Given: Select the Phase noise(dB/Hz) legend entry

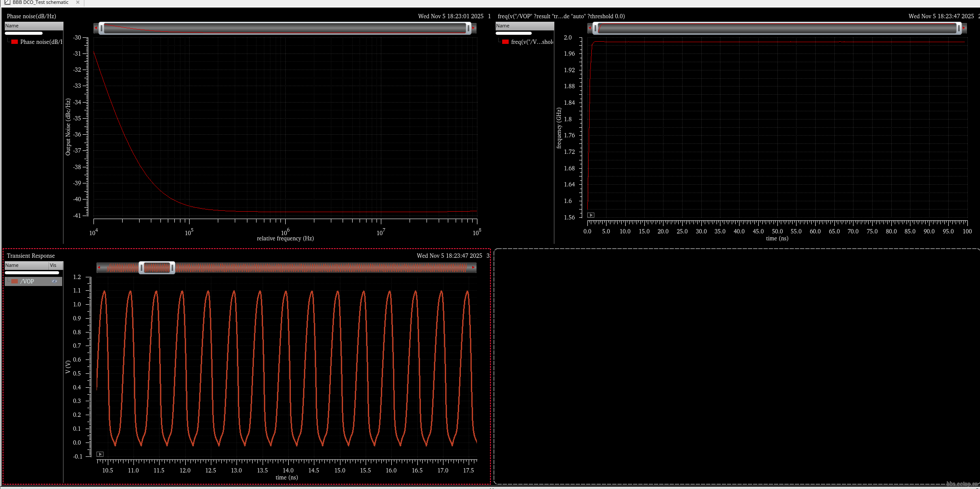Looking at the screenshot, I should [41, 42].
